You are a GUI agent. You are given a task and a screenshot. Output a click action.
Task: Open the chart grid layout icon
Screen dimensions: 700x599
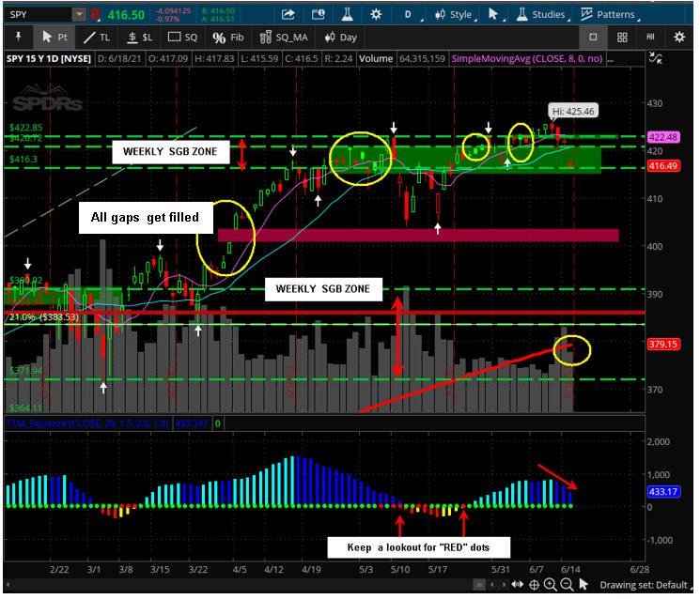(622, 37)
